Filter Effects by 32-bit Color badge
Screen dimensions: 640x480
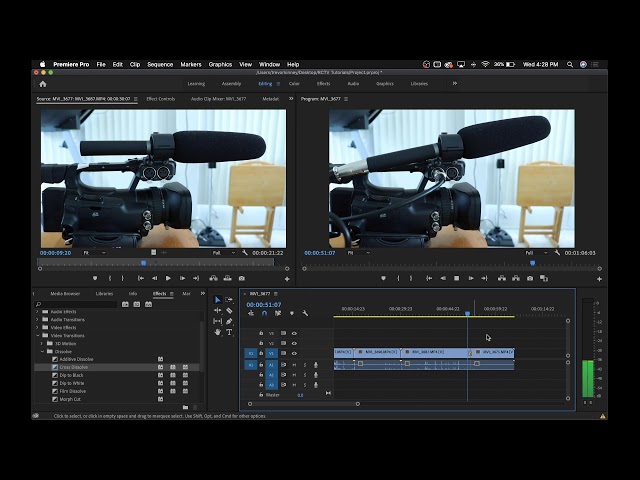[x=137, y=304]
